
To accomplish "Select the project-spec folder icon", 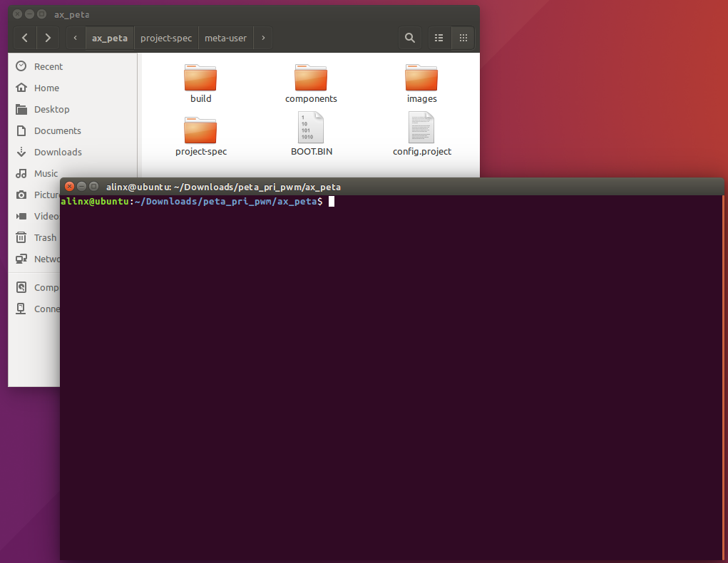I will click(200, 131).
